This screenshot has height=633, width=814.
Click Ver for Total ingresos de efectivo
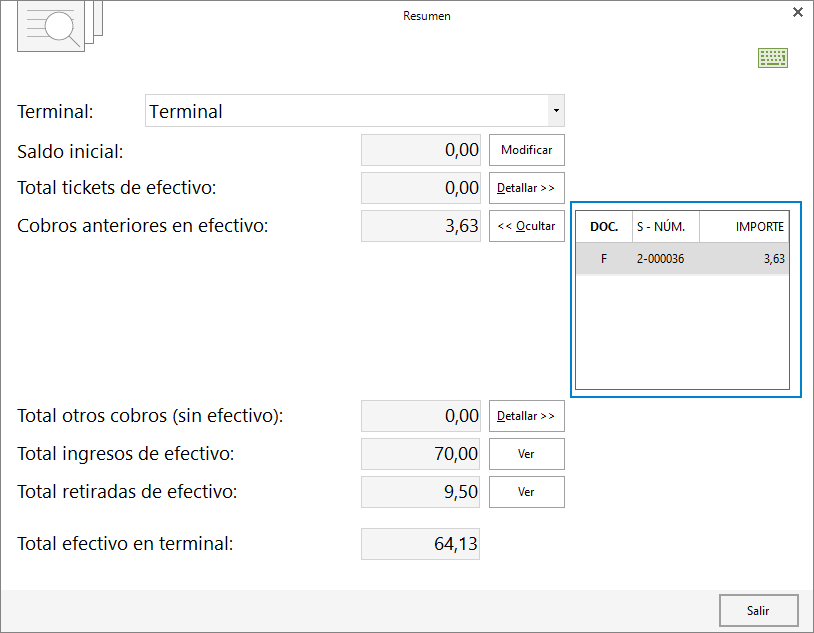(x=526, y=454)
